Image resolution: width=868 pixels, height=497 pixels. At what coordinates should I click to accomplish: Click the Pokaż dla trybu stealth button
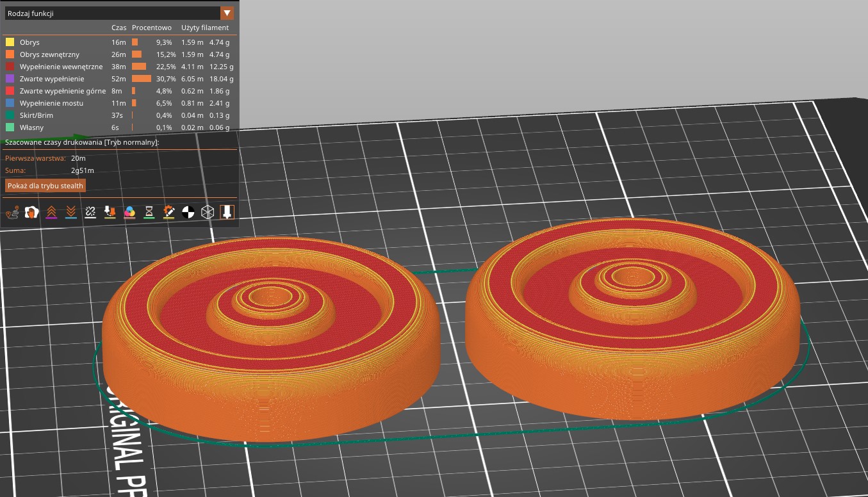45,185
